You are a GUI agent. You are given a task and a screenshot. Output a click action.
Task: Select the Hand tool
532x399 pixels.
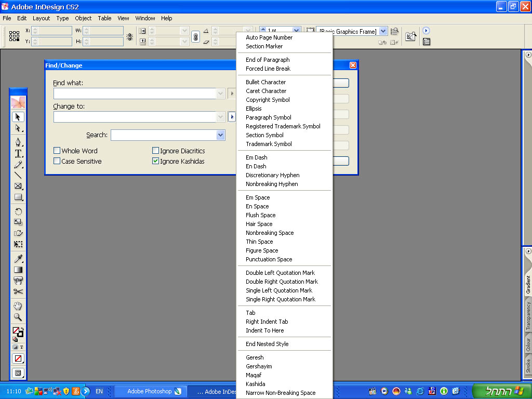[18, 305]
